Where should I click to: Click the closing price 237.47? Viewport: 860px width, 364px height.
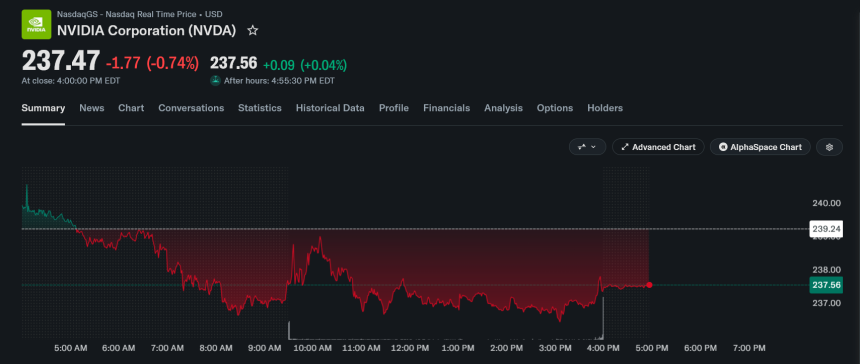click(x=61, y=60)
